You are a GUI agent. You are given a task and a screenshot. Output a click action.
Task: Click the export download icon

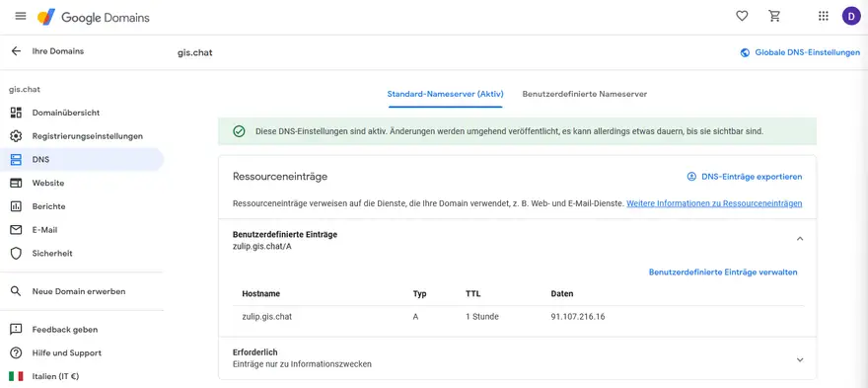point(691,177)
